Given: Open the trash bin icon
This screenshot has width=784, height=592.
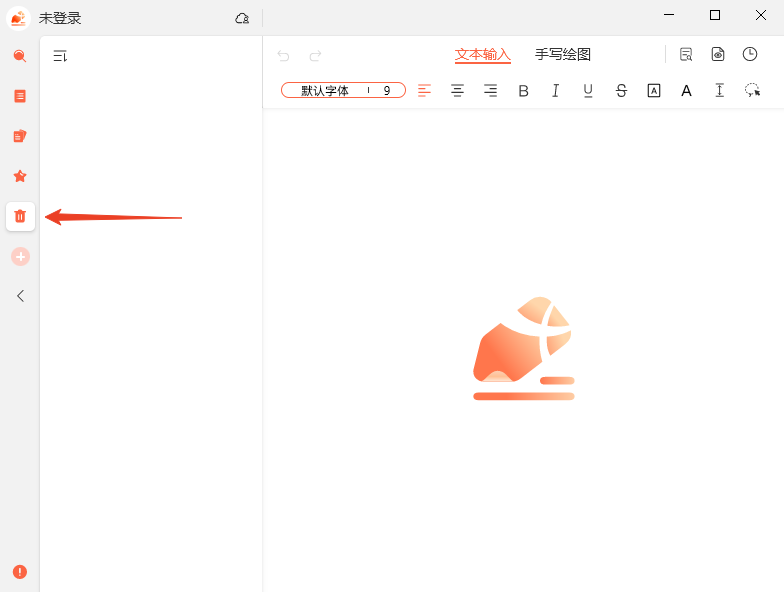Looking at the screenshot, I should [x=20, y=216].
